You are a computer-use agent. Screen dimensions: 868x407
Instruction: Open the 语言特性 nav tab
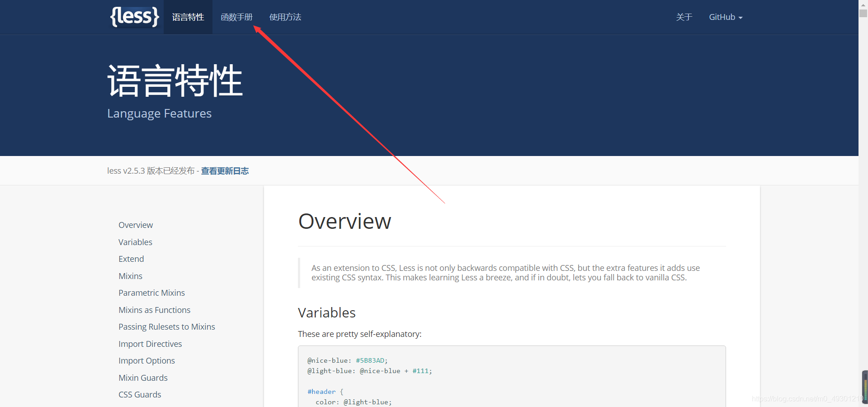[x=188, y=17]
